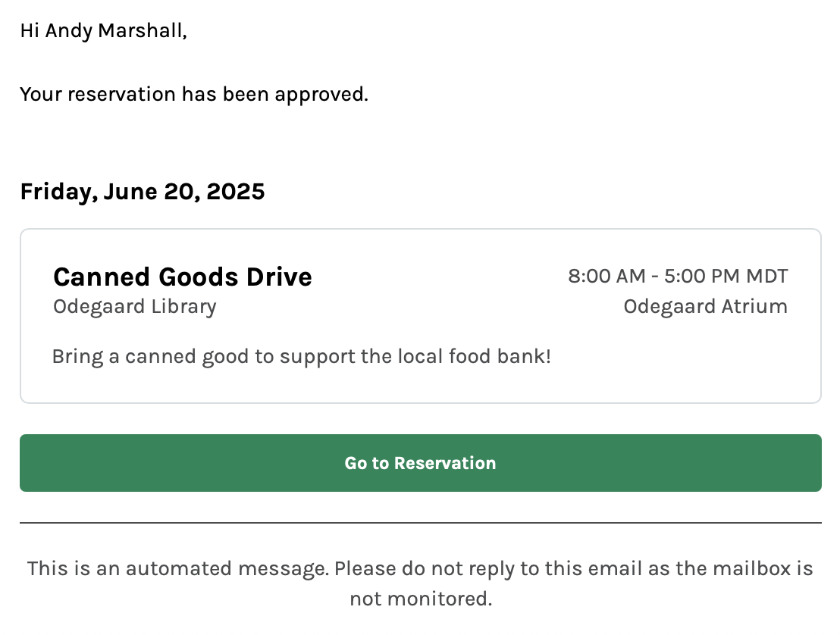Select the Friday, June 20, 2025 date heading
Viewport: 840px width, 635px height.
click(x=142, y=192)
